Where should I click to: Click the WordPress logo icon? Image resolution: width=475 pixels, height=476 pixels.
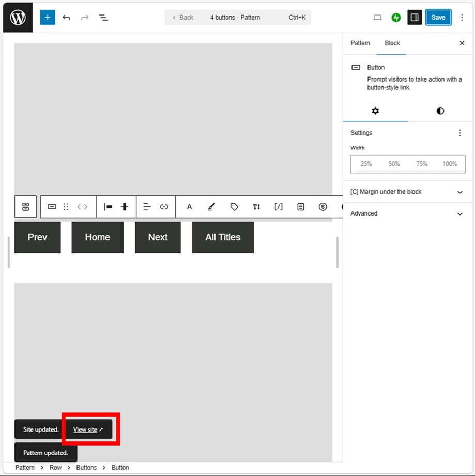[x=18, y=18]
